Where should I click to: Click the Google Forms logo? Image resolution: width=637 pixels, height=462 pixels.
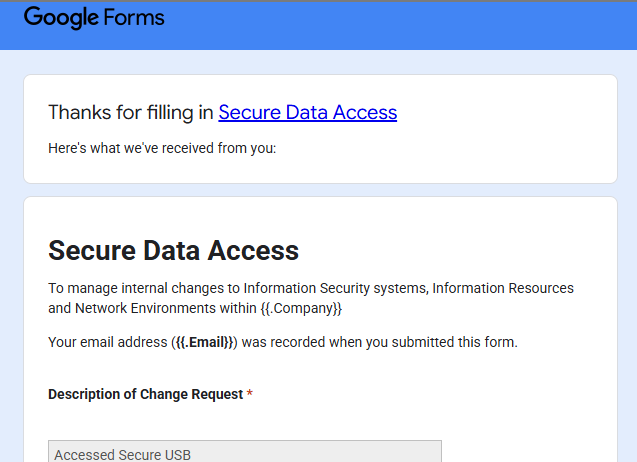coord(94,18)
